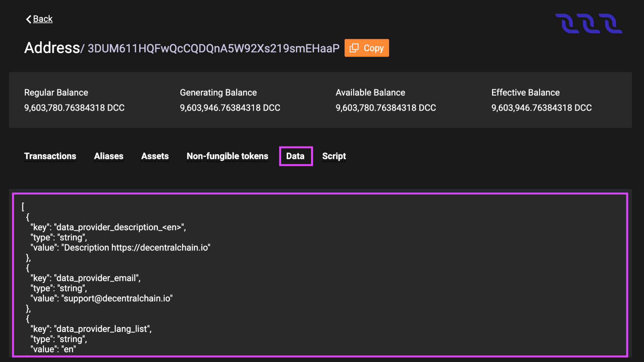Click the Address heading text
Viewport: 644px width, 362px height.
click(x=52, y=48)
